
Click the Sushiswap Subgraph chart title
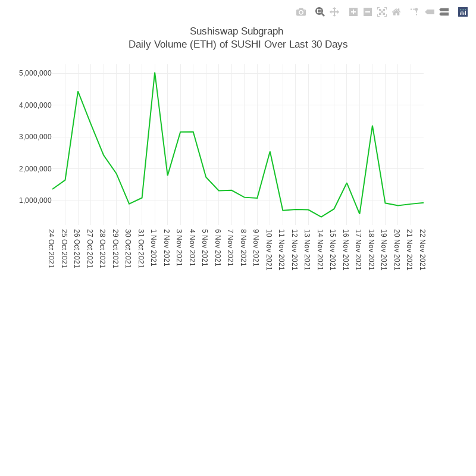point(237,31)
